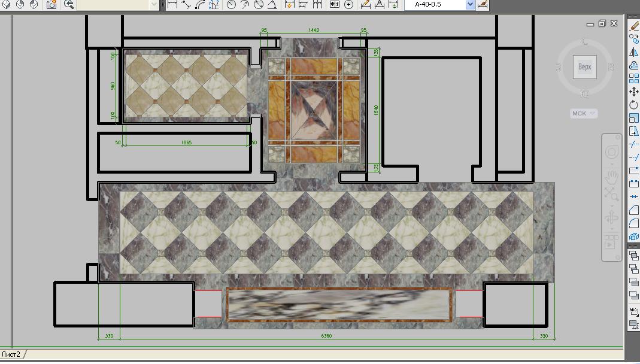
Task: Click the Linear dimension tool
Action: tap(172, 4)
